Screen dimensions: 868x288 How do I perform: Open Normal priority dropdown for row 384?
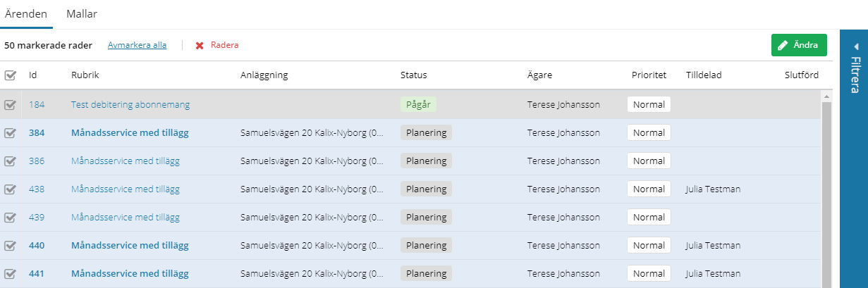click(649, 132)
